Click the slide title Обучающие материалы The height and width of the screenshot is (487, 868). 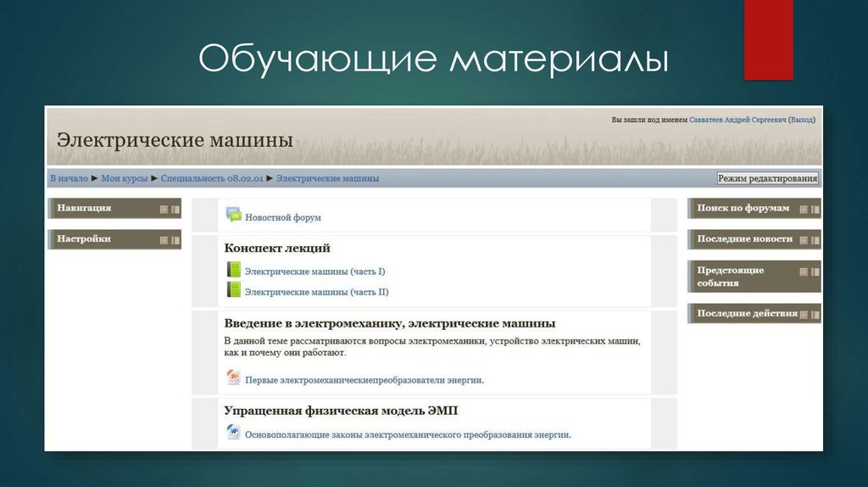tap(433, 59)
